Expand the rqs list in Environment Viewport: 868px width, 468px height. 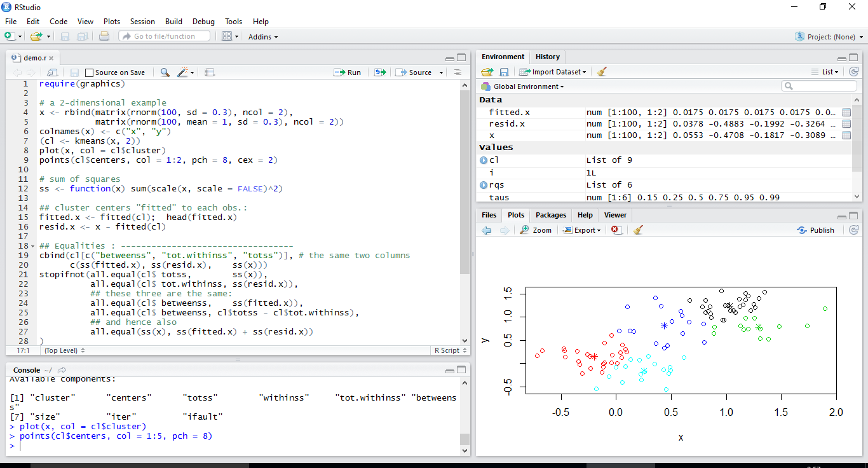click(482, 184)
